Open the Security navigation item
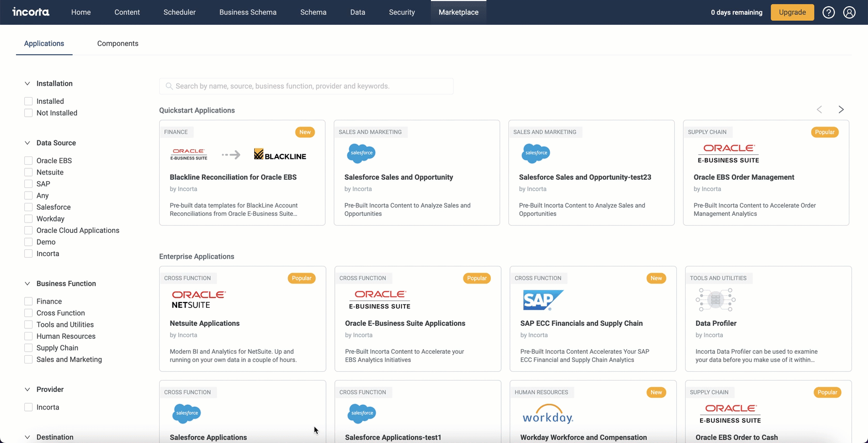The height and width of the screenshot is (443, 868). [x=402, y=12]
